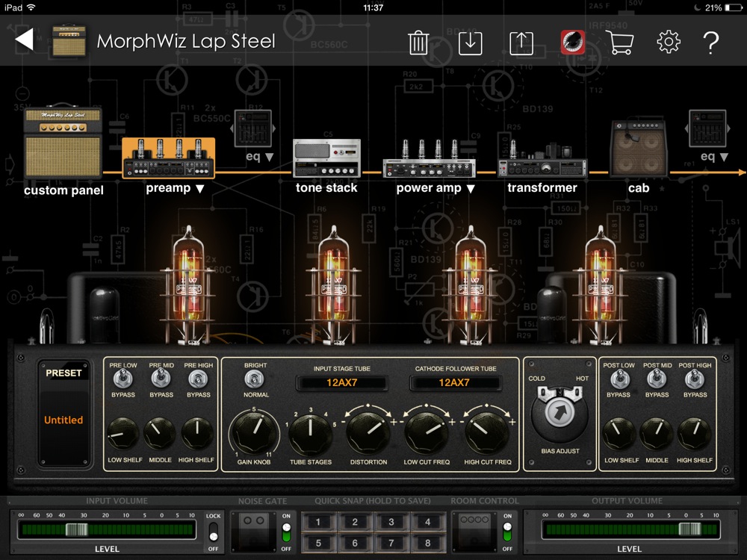Viewport: 747px width, 560px height.
Task: Open the cathode follower tube selector
Action: (454, 382)
